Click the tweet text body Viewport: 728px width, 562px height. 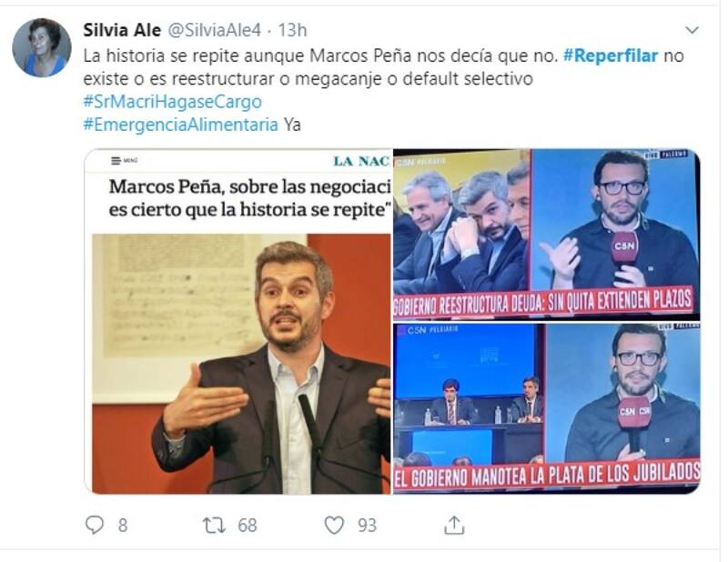click(x=383, y=90)
